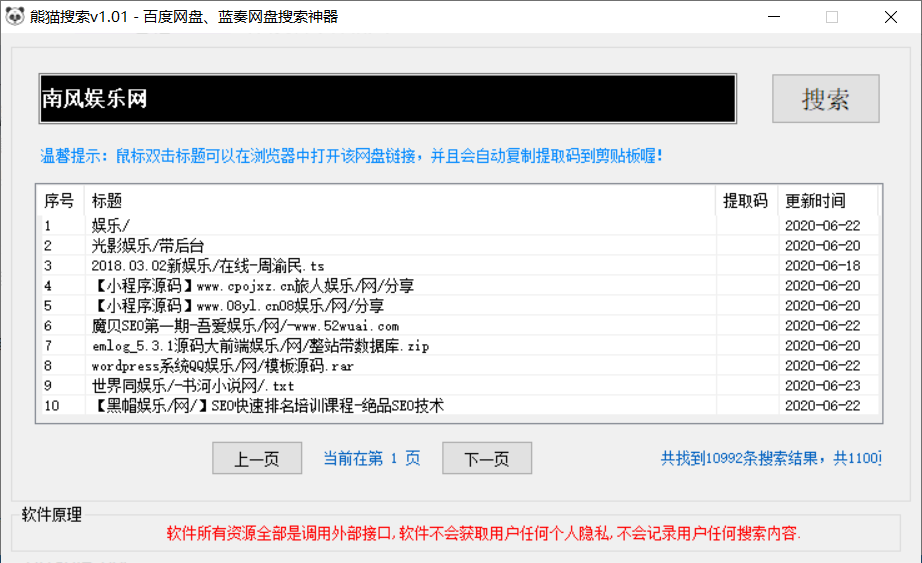
Task: Focus the search box containing 南风娱乐网
Action: (x=387, y=99)
